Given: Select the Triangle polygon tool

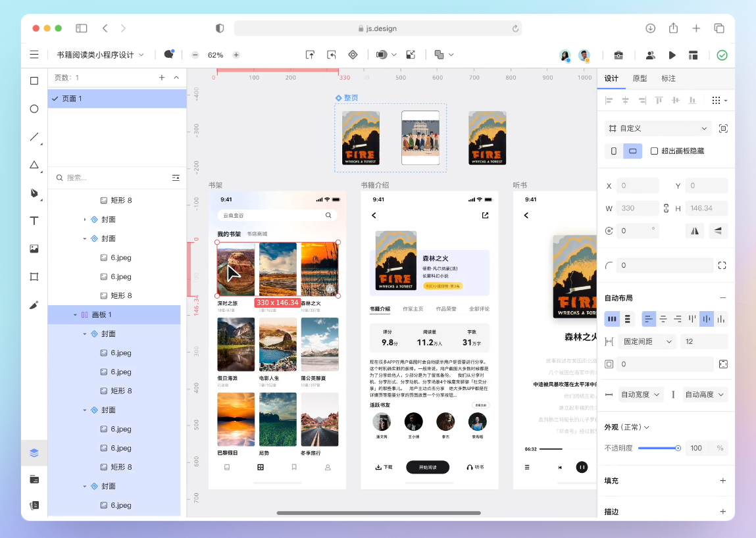Looking at the screenshot, I should [34, 165].
